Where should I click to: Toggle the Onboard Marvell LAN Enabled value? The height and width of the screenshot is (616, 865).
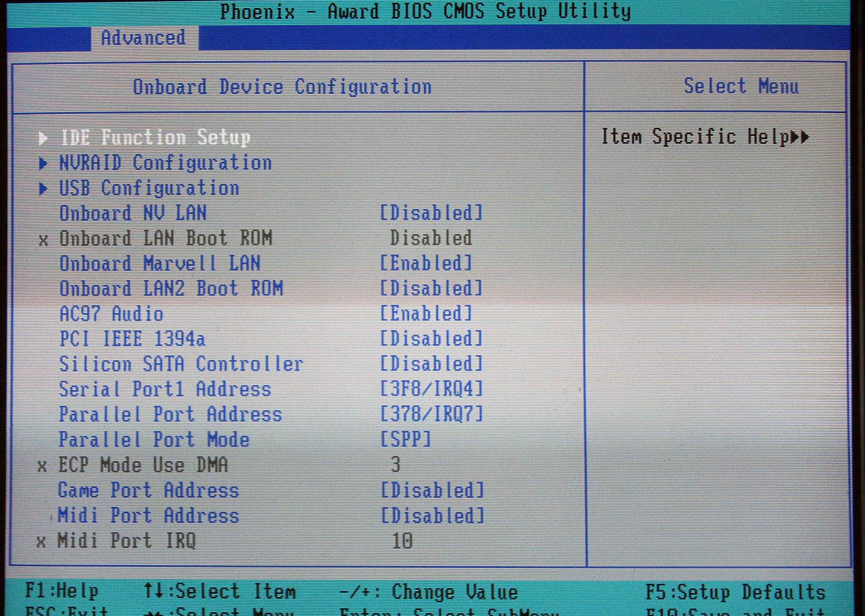click(426, 263)
